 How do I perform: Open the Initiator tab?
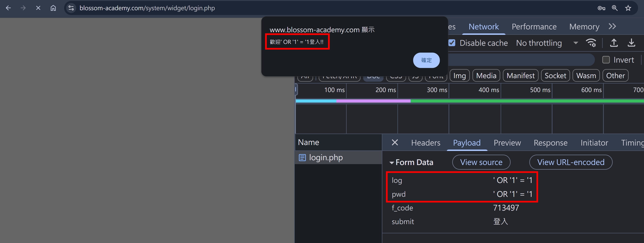click(594, 143)
